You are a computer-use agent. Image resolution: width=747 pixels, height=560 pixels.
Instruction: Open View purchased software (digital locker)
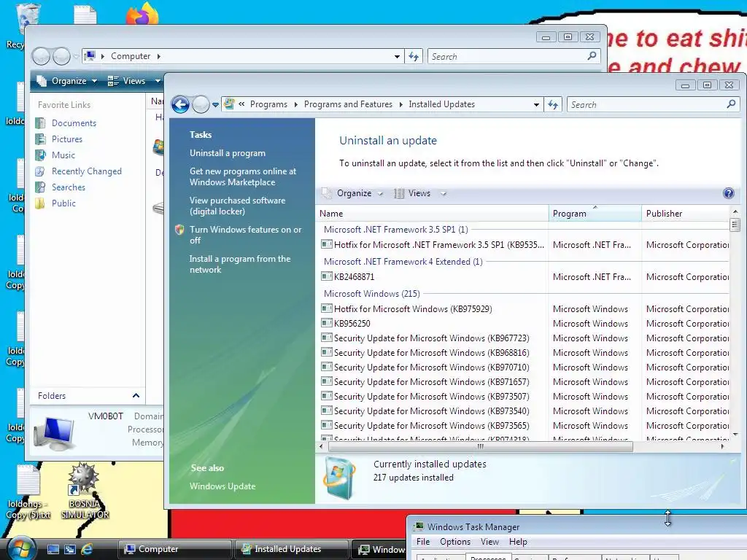click(237, 206)
